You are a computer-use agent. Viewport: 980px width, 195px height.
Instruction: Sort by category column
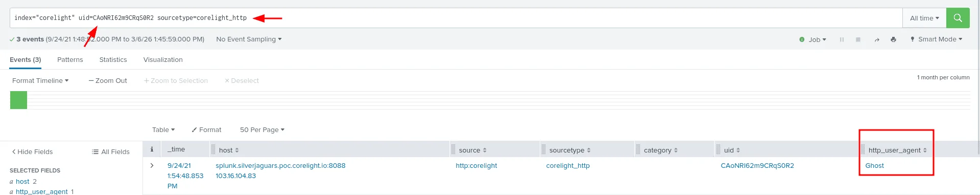click(661, 150)
